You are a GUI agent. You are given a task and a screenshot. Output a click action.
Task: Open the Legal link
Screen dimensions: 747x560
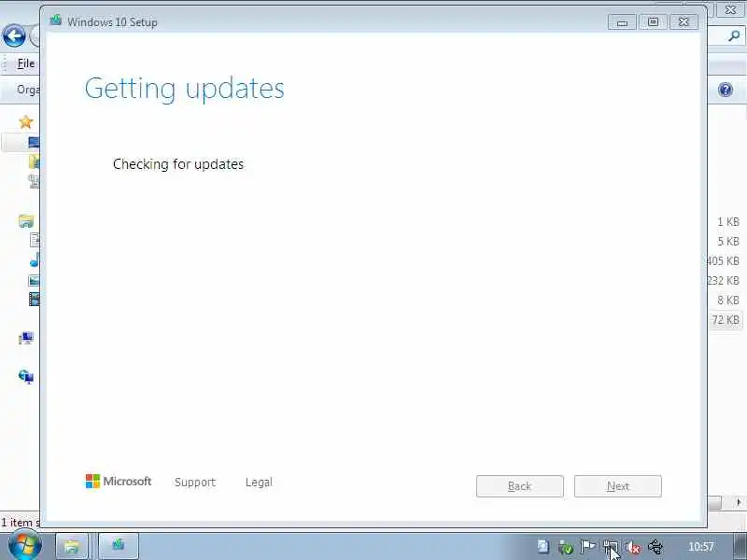pyautogui.click(x=259, y=482)
